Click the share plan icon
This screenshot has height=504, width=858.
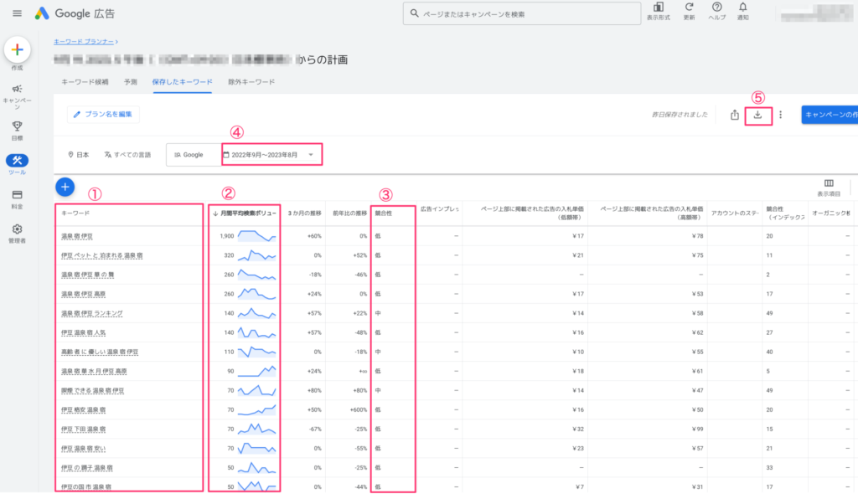[734, 115]
